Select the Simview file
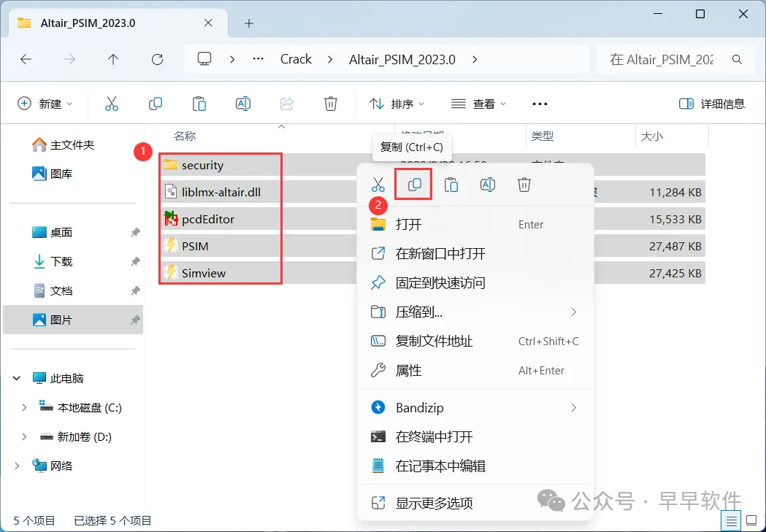Viewport: 766px width, 532px height. [x=195, y=273]
